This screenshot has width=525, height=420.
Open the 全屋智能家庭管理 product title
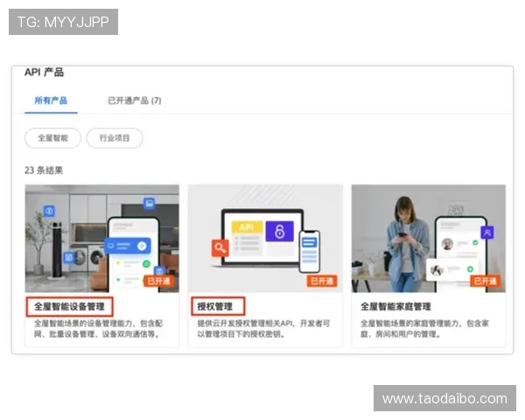[x=395, y=306]
